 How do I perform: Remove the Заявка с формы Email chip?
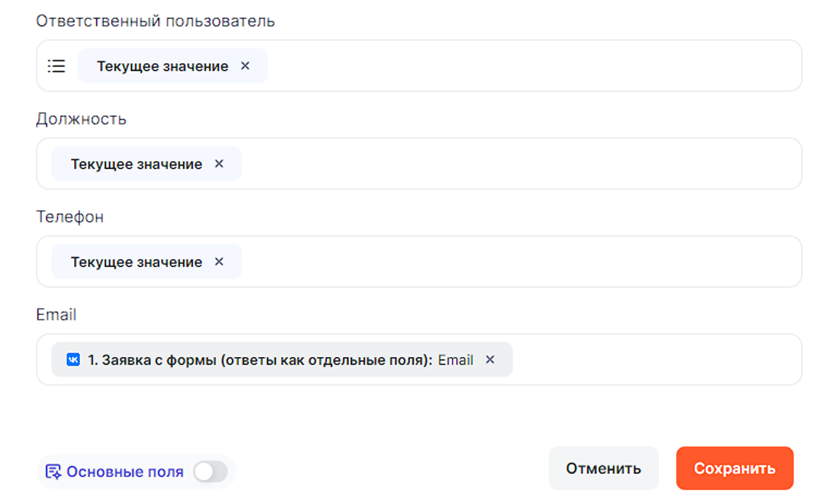pyautogui.click(x=490, y=360)
